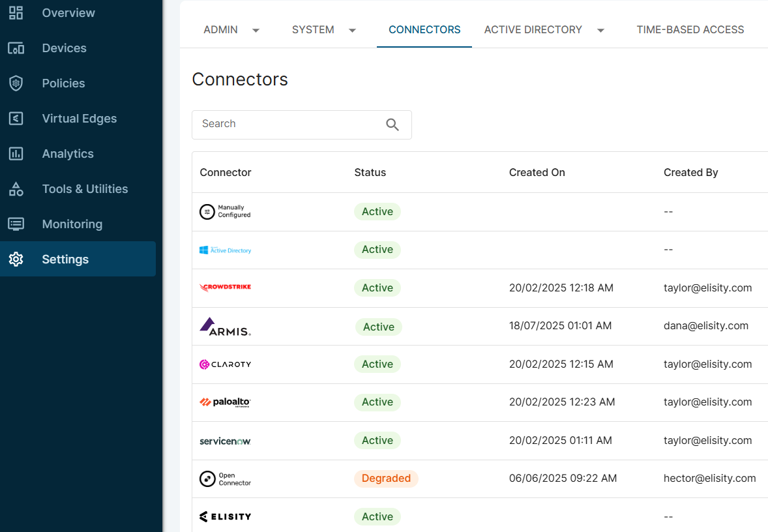Expand the ACTIVE DIRECTORY dropdown
The height and width of the screenshot is (532, 768).
(x=544, y=29)
